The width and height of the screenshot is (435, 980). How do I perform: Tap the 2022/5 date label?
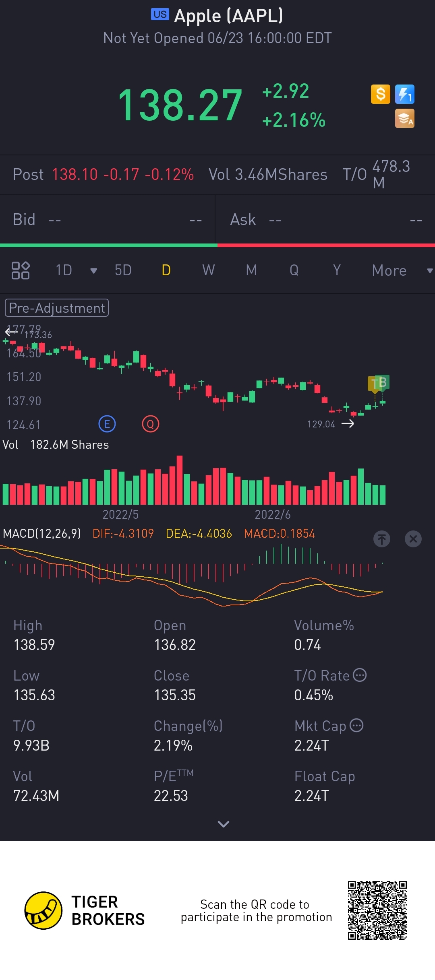[120, 514]
